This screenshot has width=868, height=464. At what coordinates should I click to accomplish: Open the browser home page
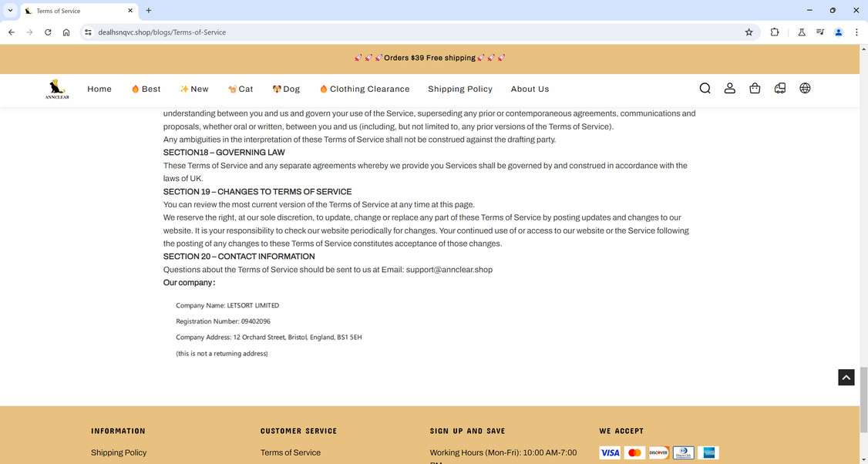point(66,32)
